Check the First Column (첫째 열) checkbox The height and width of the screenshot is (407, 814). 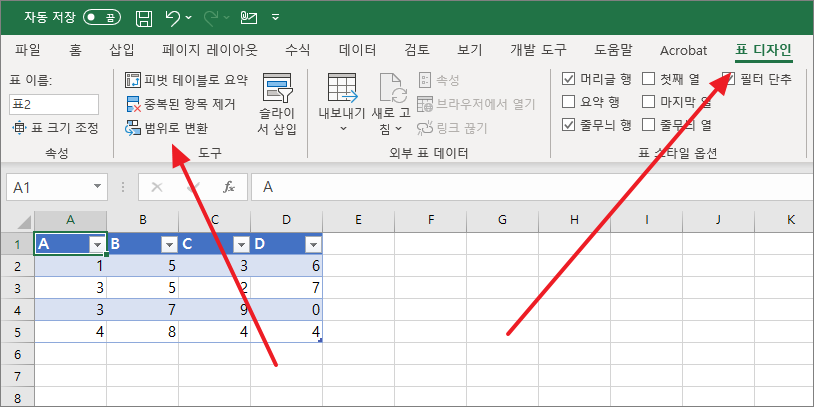(x=648, y=79)
